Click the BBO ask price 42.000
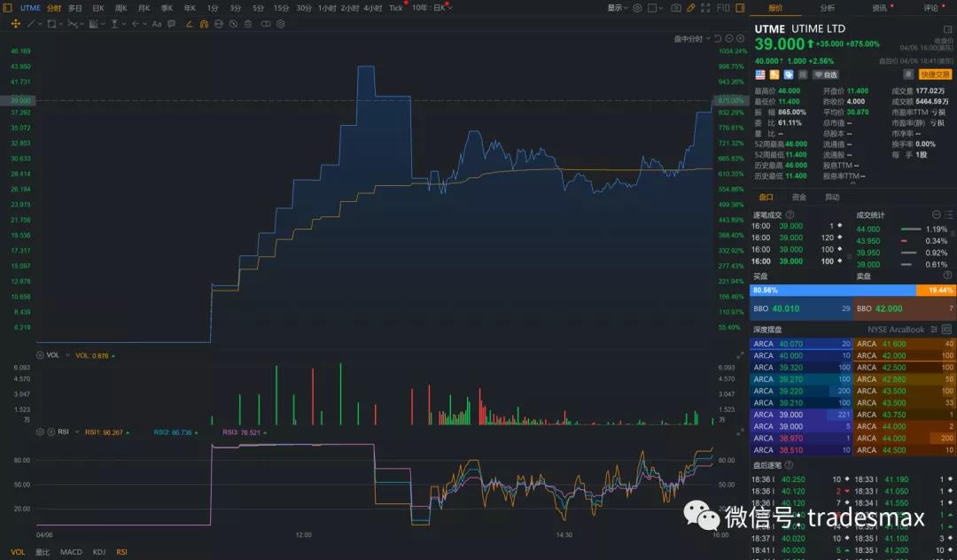Screen dimensions: 957x560 [x=889, y=308]
